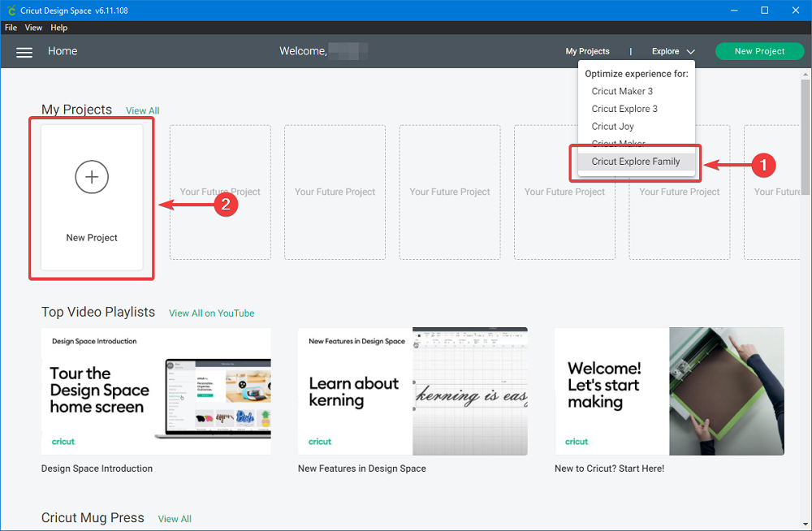Image resolution: width=812 pixels, height=531 pixels.
Task: Click the Home title in header
Action: 63,51
